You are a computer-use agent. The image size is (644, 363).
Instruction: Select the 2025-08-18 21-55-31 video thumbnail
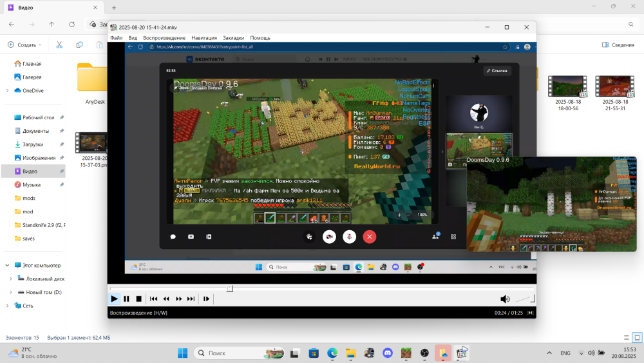(615, 93)
